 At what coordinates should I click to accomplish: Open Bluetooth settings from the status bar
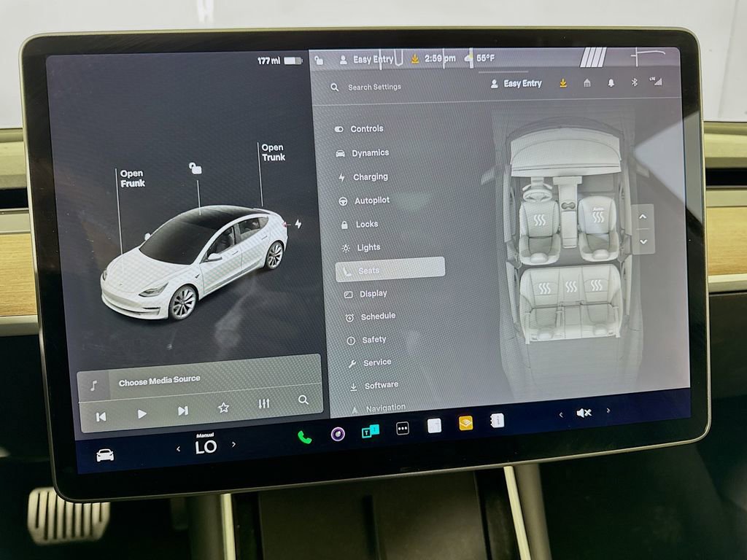click(x=635, y=82)
